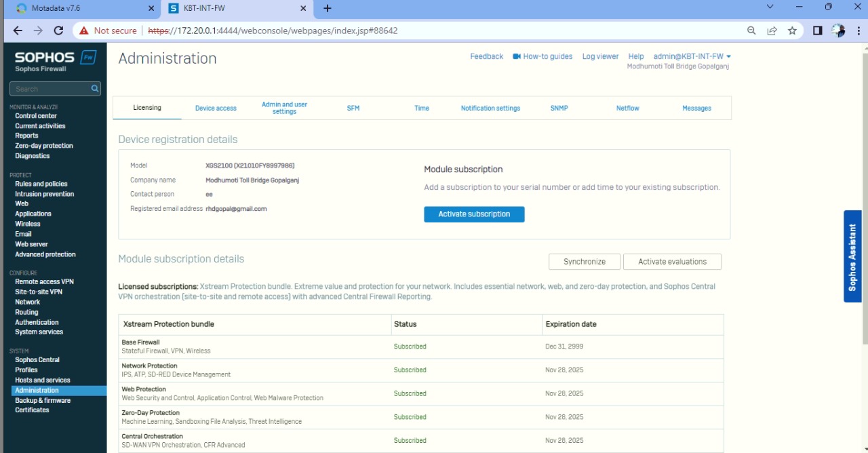This screenshot has height=453, width=868.
Task: Click the share page icon in the address bar
Action: point(772,31)
